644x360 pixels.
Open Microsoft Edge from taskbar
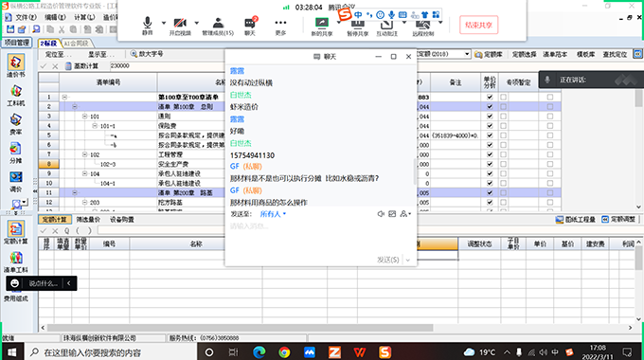(259, 352)
